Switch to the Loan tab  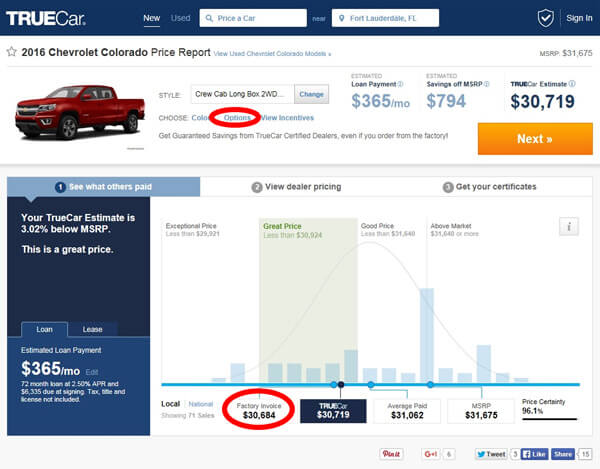[44, 329]
